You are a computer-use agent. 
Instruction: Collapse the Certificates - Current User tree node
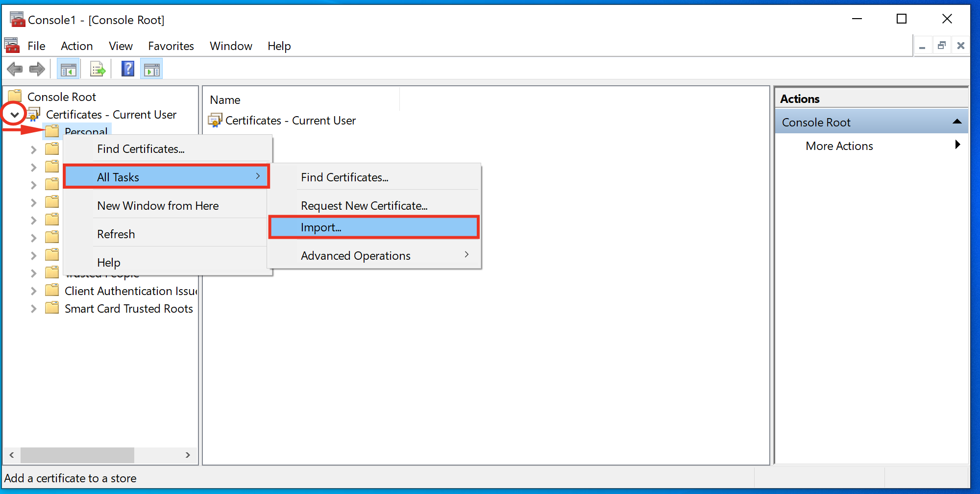[15, 115]
